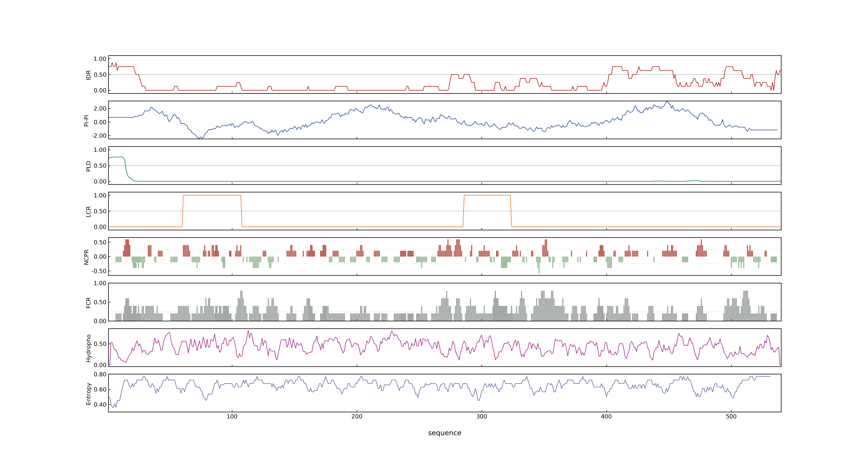Image resolution: width=868 pixels, height=463 pixels.
Task: Click the first orange LCR plateau near residue 80
Action: coord(212,195)
